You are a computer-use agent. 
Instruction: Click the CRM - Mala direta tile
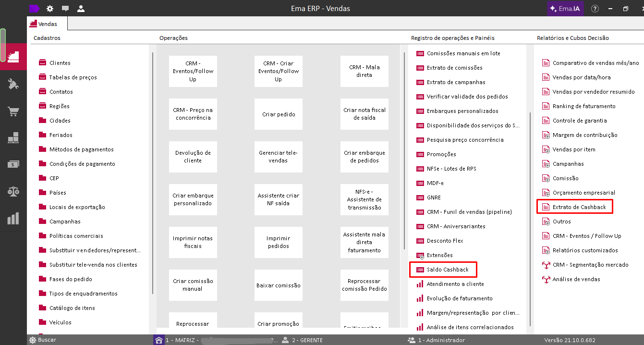pyautogui.click(x=365, y=71)
